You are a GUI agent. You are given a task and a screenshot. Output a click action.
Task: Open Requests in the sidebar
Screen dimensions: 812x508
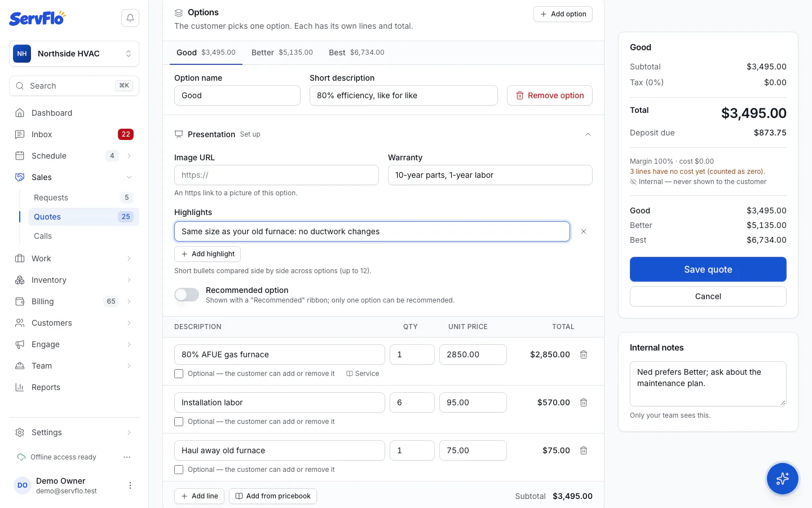(83, 198)
